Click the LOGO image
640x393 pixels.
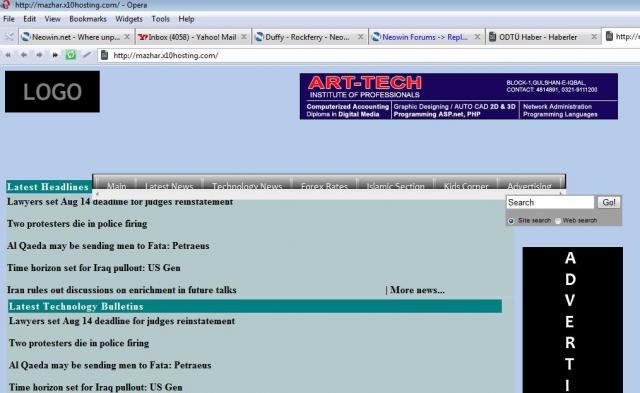coord(52,91)
